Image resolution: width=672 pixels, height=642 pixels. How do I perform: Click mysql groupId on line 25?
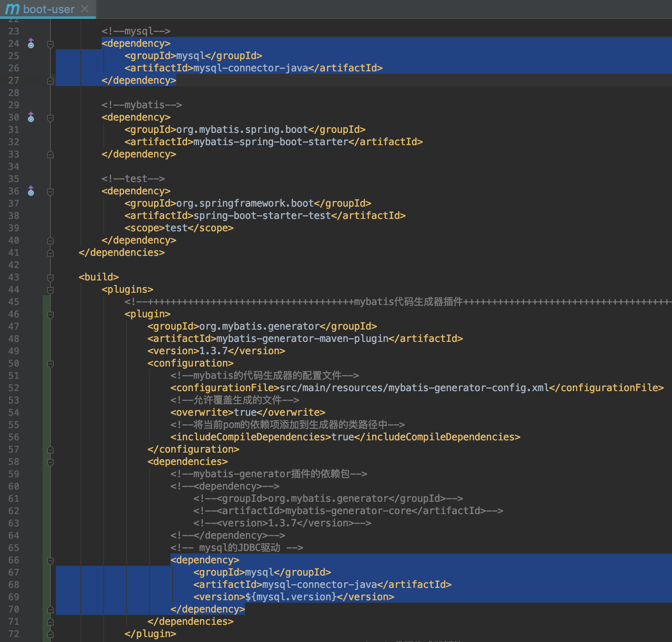coord(191,56)
